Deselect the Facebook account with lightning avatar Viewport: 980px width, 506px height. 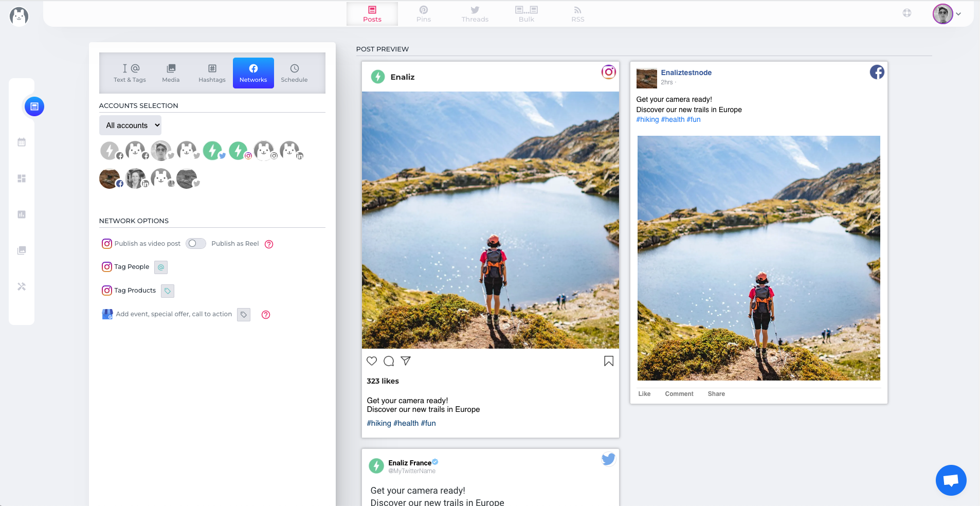[x=110, y=150]
